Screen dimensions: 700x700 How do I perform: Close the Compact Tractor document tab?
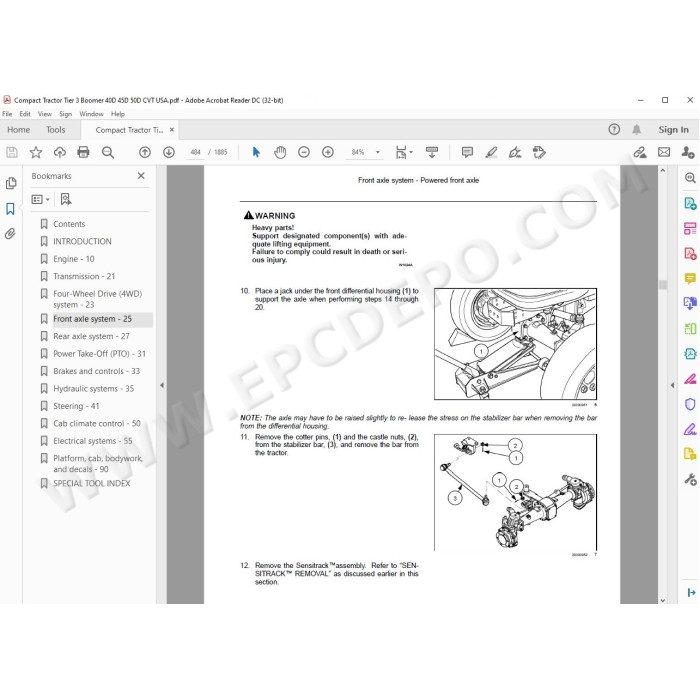(x=172, y=129)
